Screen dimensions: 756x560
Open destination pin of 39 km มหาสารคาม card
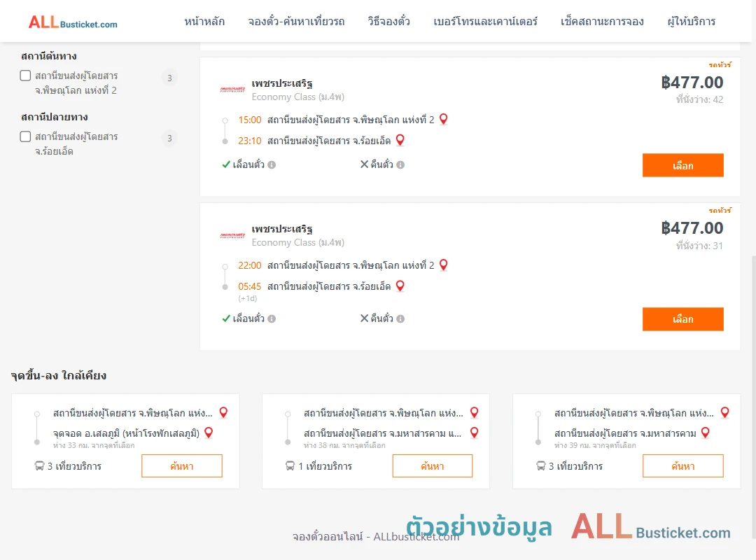pyautogui.click(x=706, y=433)
